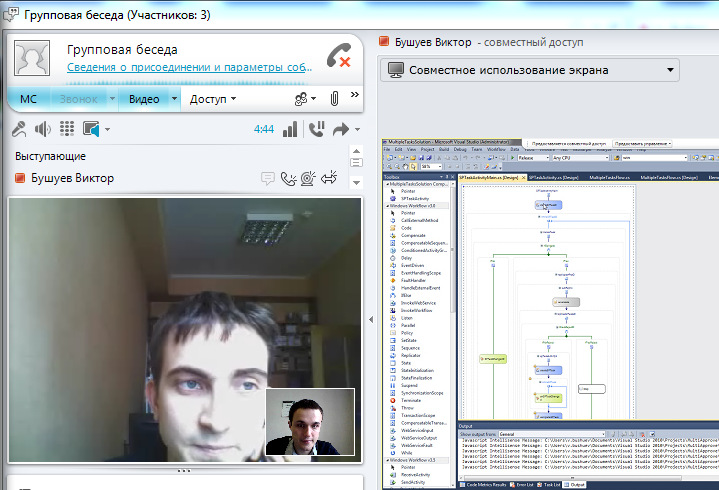Image resolution: width=719 pixels, height=490 pixels.
Task: Attach a file with the paperclip icon
Action: pyautogui.click(x=334, y=98)
